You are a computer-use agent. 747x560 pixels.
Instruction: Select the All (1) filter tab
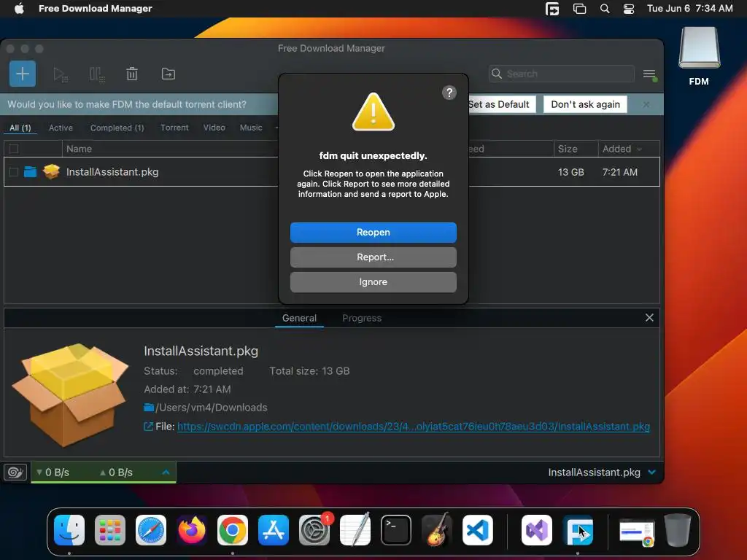tap(20, 128)
